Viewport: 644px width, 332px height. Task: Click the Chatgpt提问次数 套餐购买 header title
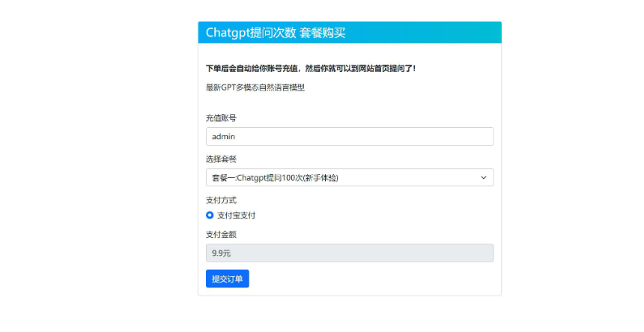[x=276, y=33]
